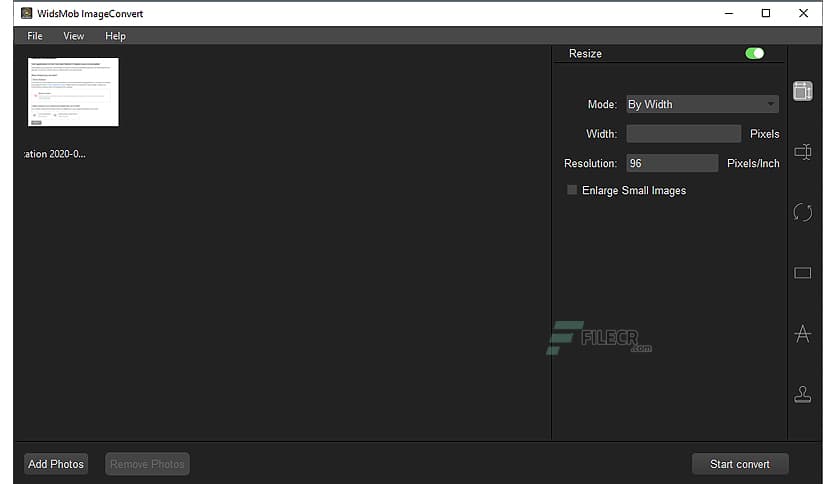Screen dimensions: 836x484
Task: Select the Rename tool icon in sidebar
Action: pos(802,152)
